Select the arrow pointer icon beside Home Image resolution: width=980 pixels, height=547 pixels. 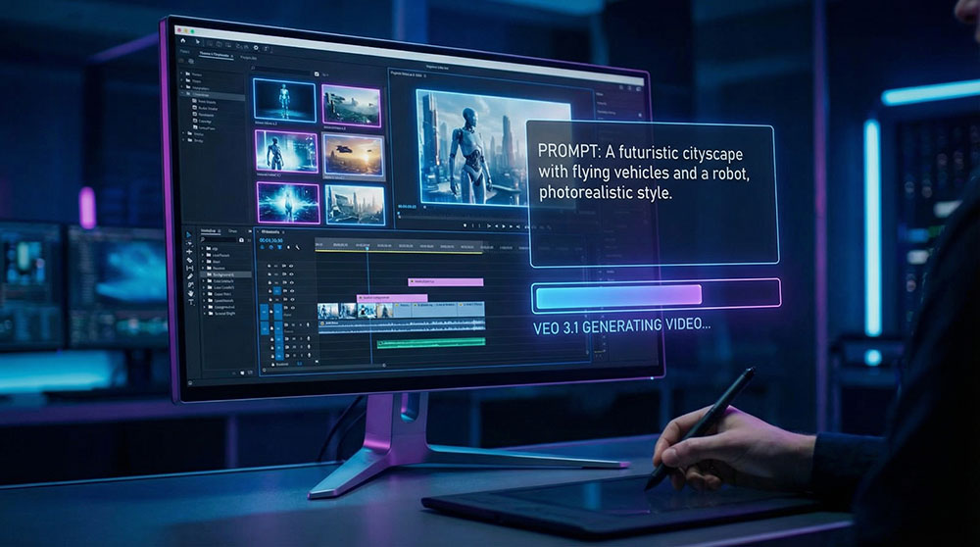pos(198,42)
